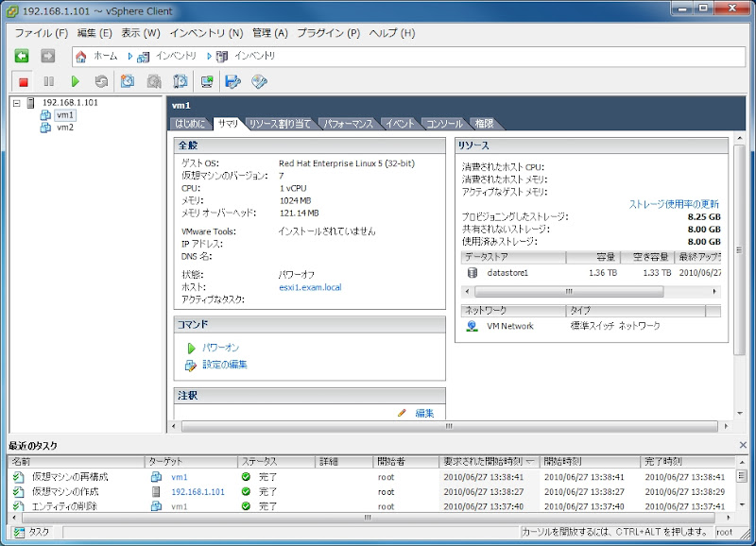Click the summary pane vertical scrollbar
The height and width of the screenshot is (546, 756).
(739, 249)
